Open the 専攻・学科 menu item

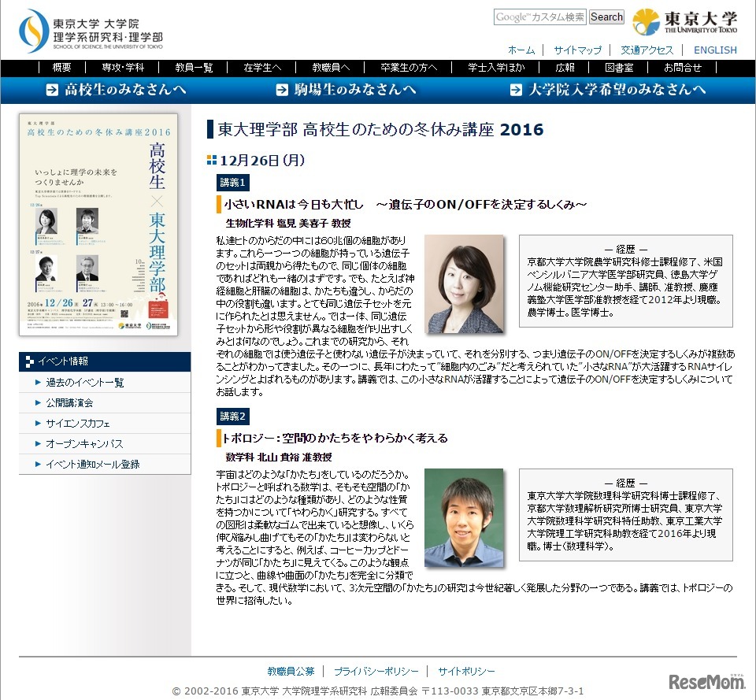(x=123, y=68)
